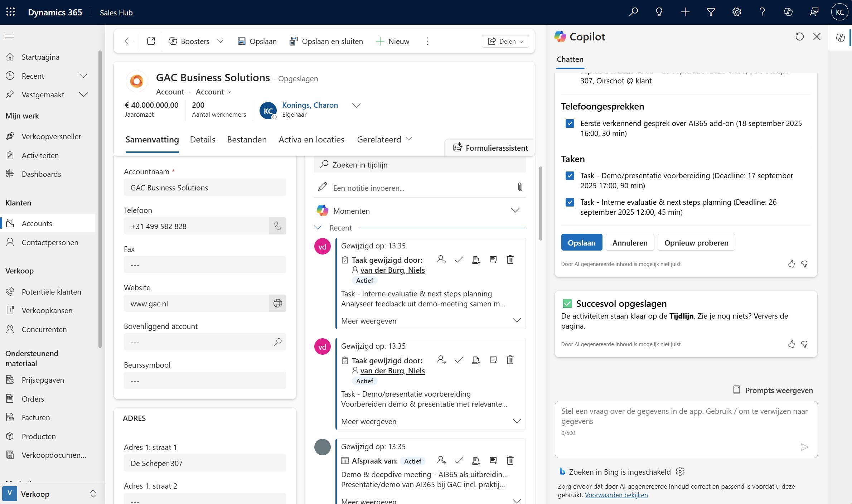852x504 pixels.
Task: Open record in new window icon
Action: [151, 41]
